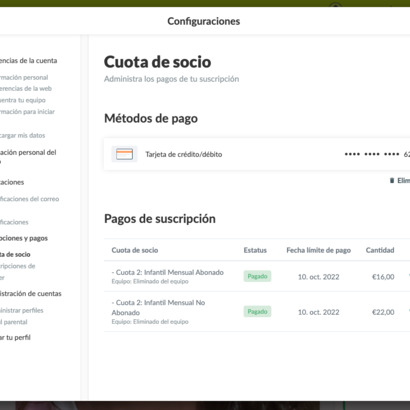Click the Pagado badge for Infantil Mensual Abonado

click(257, 276)
